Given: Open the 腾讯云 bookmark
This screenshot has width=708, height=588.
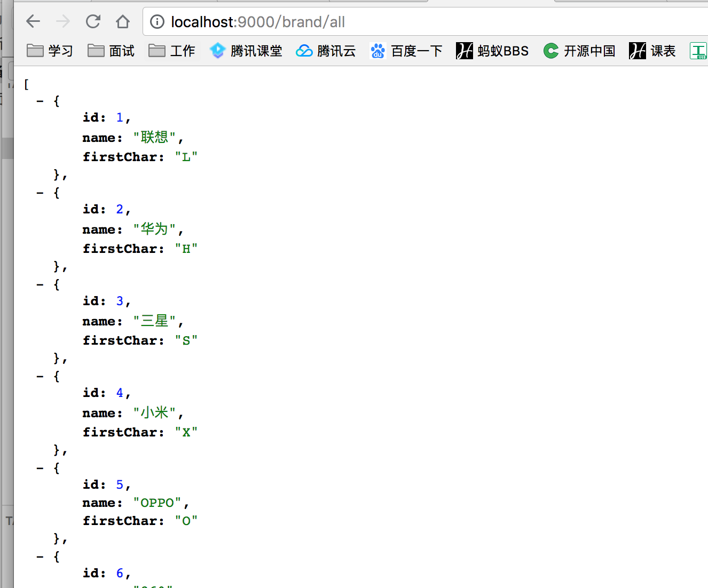Looking at the screenshot, I should (x=326, y=51).
